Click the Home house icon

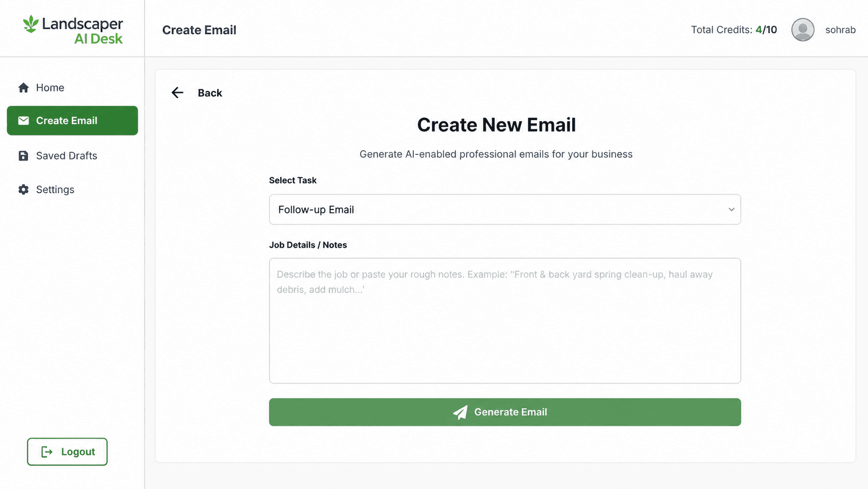[23, 87]
